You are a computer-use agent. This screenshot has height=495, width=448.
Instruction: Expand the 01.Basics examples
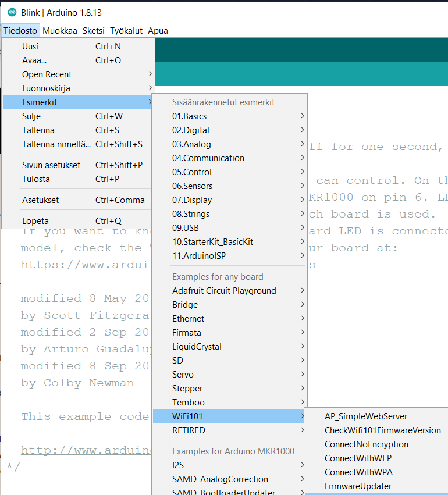click(x=229, y=116)
